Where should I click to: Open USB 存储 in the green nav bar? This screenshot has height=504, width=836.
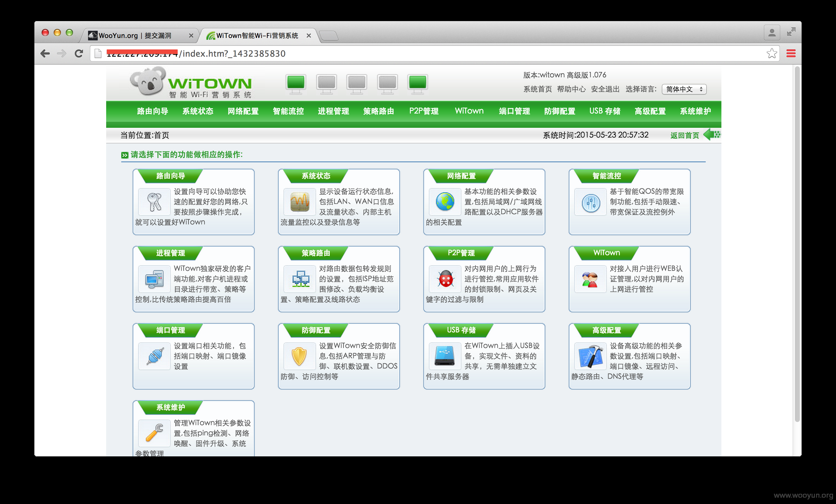(x=605, y=111)
